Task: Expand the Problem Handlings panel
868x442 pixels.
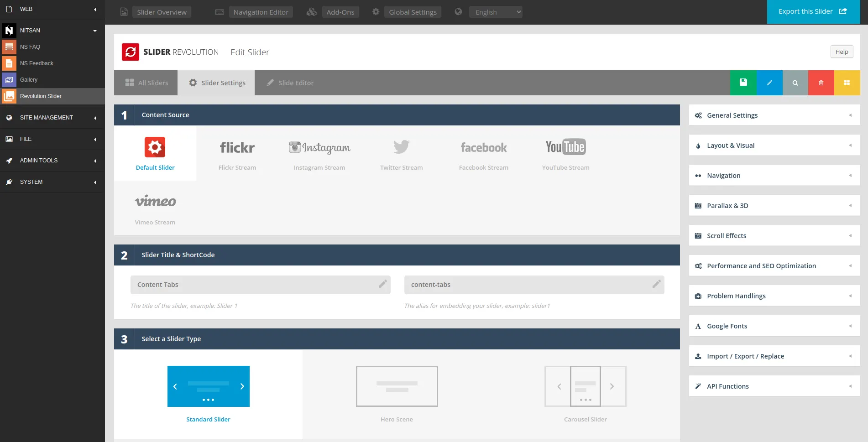Action: (774, 296)
